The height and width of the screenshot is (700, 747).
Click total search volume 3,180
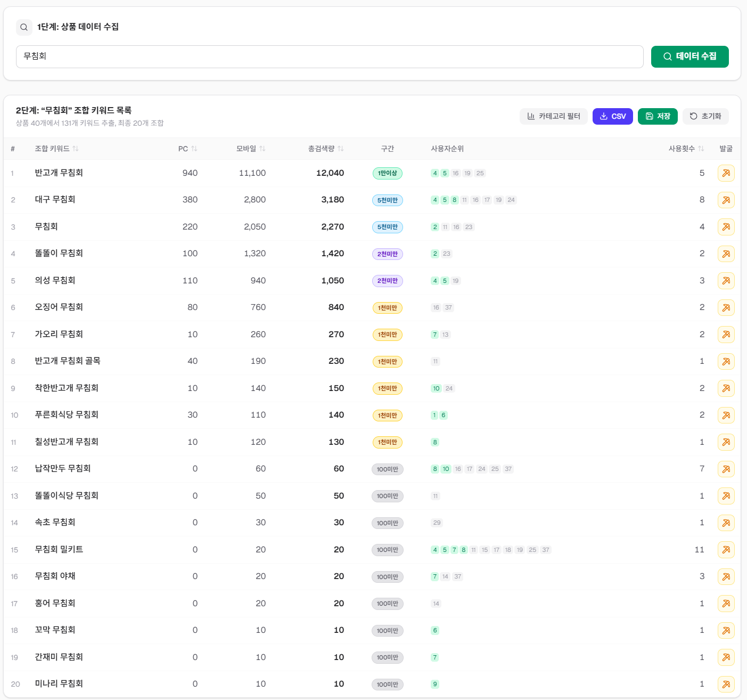pos(333,200)
